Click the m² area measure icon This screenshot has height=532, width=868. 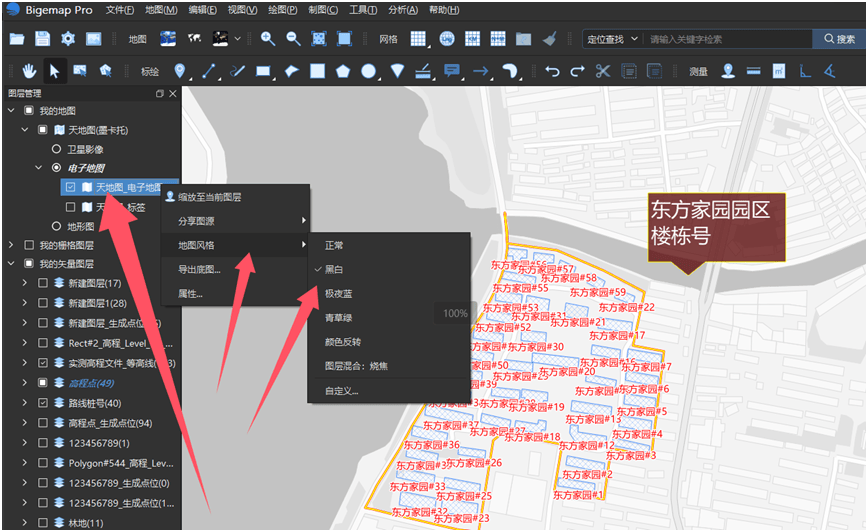(779, 71)
